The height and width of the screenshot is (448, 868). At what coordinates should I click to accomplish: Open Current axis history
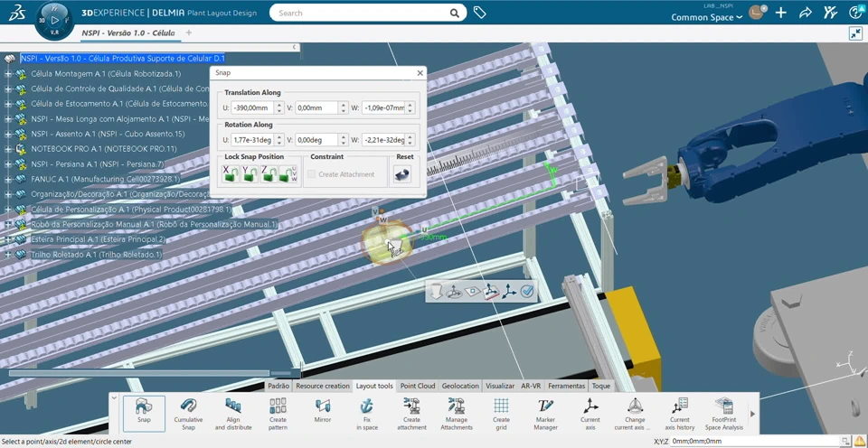point(680,414)
